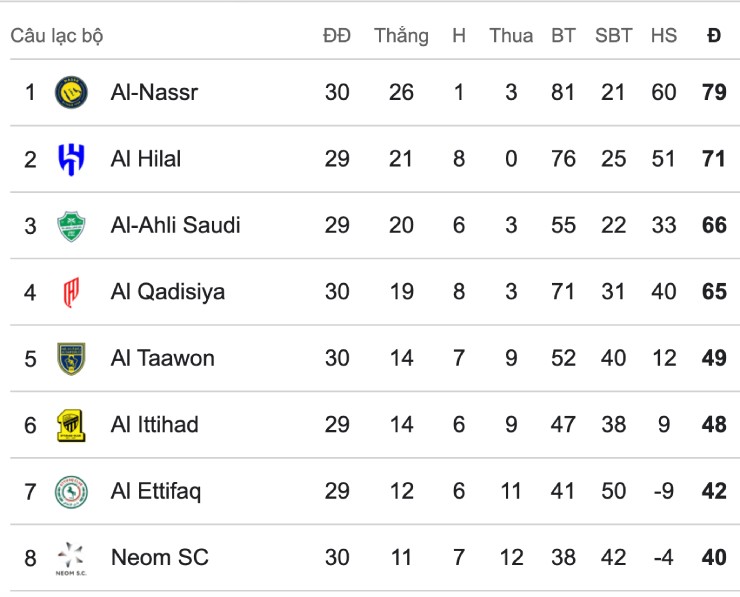The width and height of the screenshot is (740, 597).
Task: Click Al-Nassr's 79 points value
Action: (714, 92)
